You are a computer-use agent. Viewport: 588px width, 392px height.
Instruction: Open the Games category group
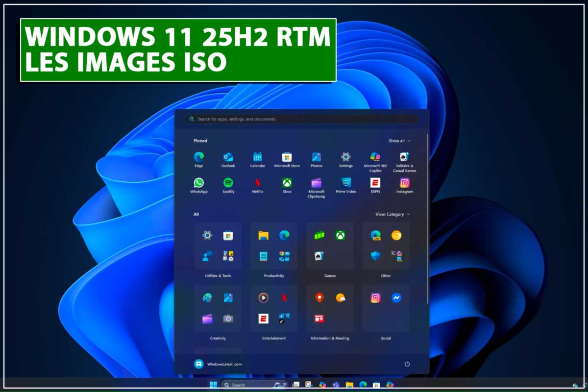pyautogui.click(x=330, y=246)
